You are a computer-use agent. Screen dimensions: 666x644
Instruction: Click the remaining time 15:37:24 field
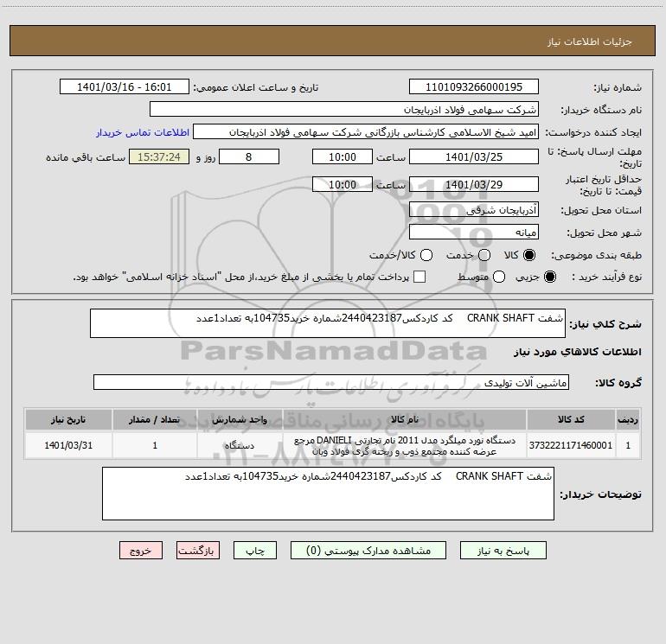click(159, 156)
